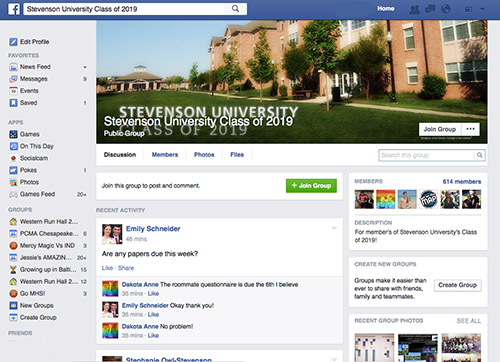Image resolution: width=500 pixels, height=362 pixels.
Task: Open Photos app in the sidebar
Action: coord(29,182)
